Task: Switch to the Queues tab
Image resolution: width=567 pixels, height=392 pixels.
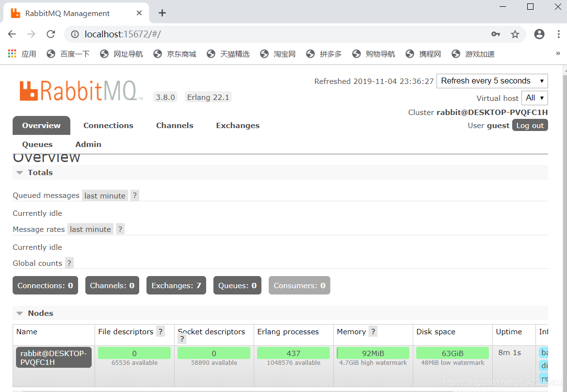Action: click(x=37, y=144)
